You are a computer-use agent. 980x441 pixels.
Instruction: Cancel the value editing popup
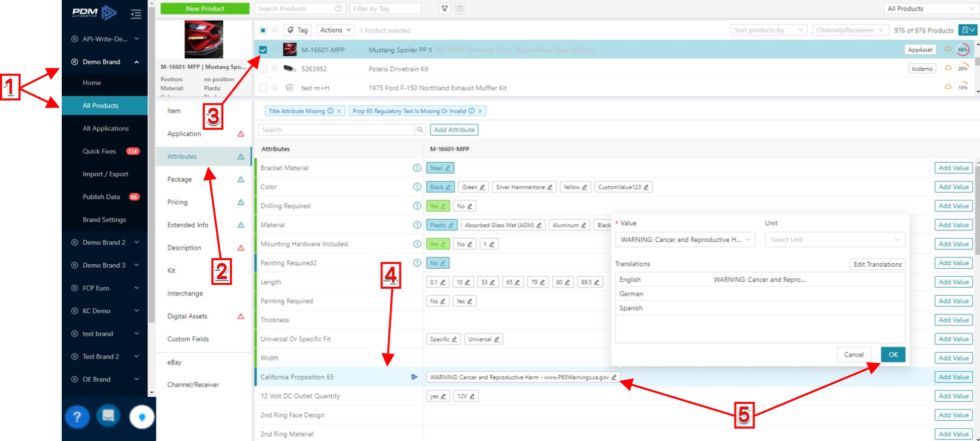[854, 355]
